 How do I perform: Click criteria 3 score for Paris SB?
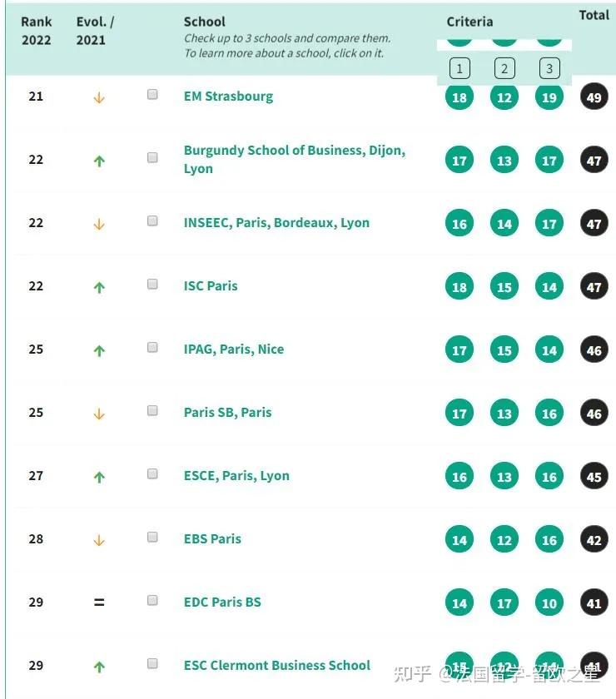tap(549, 414)
